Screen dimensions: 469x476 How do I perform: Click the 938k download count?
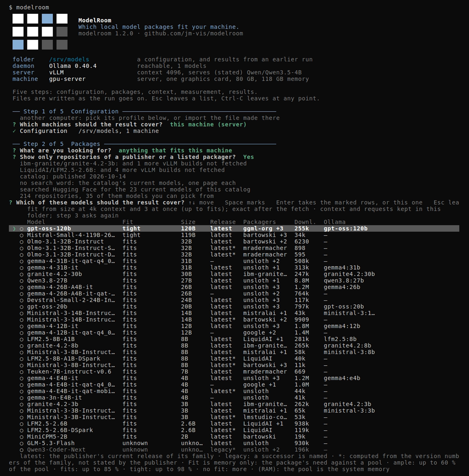tap(302, 424)
